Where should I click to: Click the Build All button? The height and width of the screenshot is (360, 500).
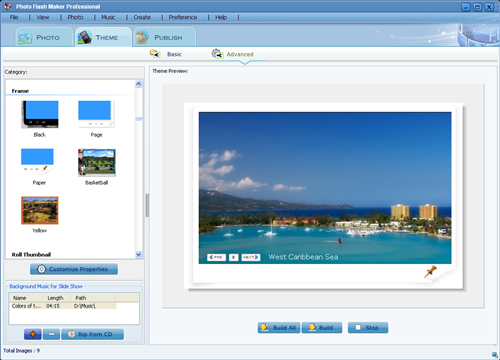point(279,327)
